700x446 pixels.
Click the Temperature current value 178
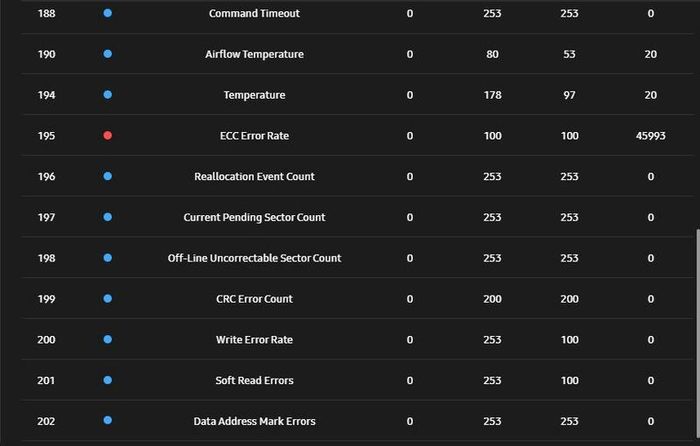492,95
